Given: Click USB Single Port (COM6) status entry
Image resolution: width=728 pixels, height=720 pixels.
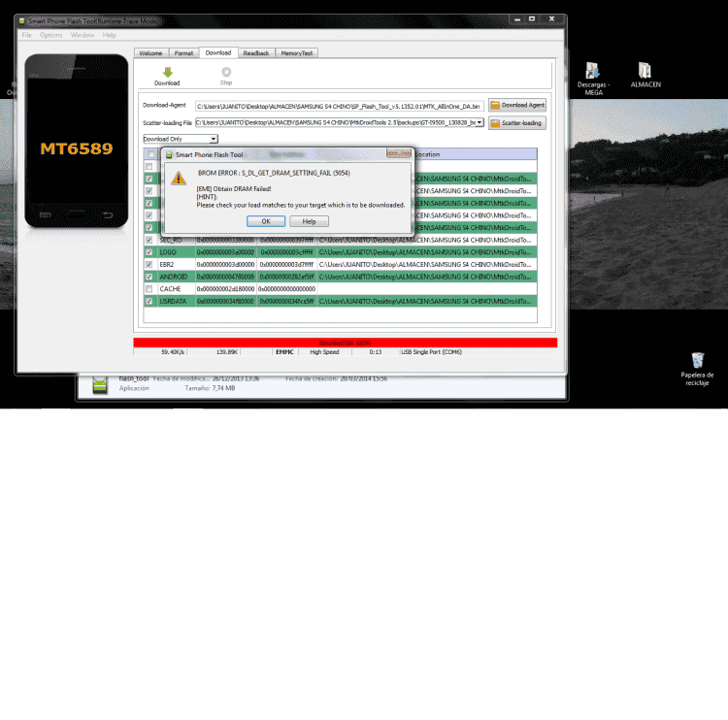Looking at the screenshot, I should 431,352.
